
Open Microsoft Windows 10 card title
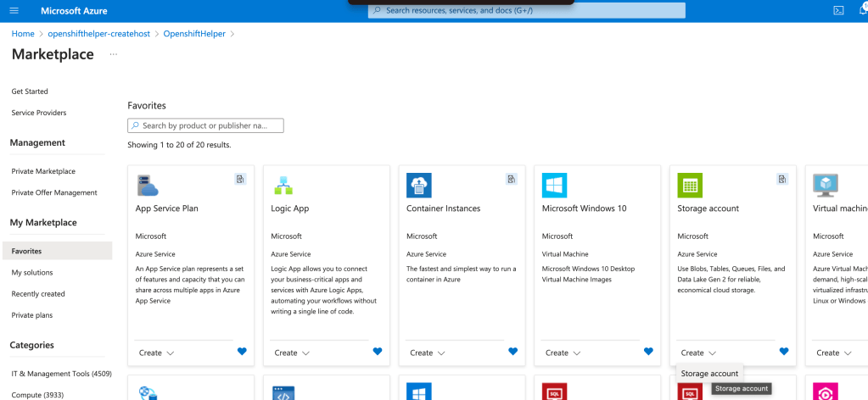[x=584, y=208]
